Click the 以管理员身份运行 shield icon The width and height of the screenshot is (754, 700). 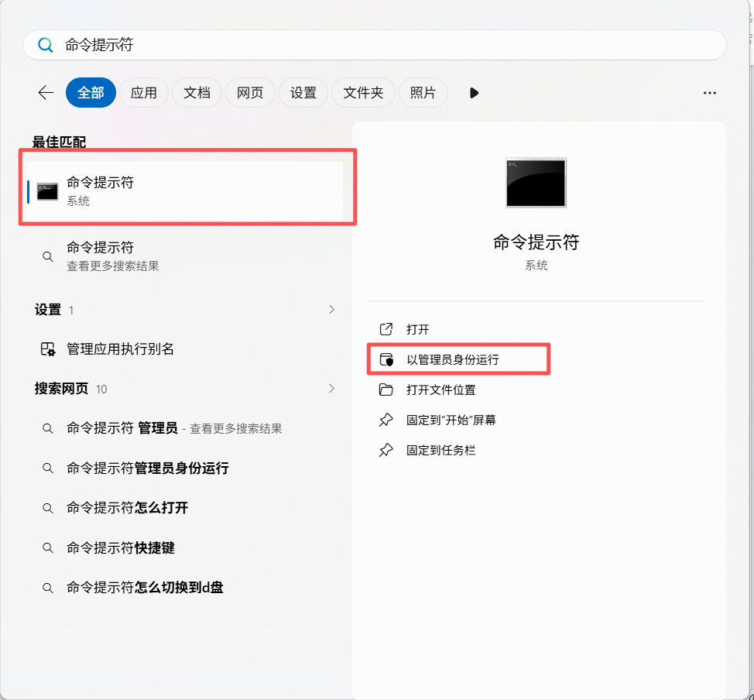pos(386,360)
